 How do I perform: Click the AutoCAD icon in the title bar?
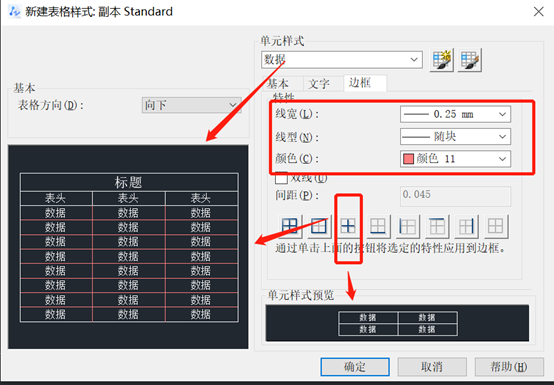[14, 12]
